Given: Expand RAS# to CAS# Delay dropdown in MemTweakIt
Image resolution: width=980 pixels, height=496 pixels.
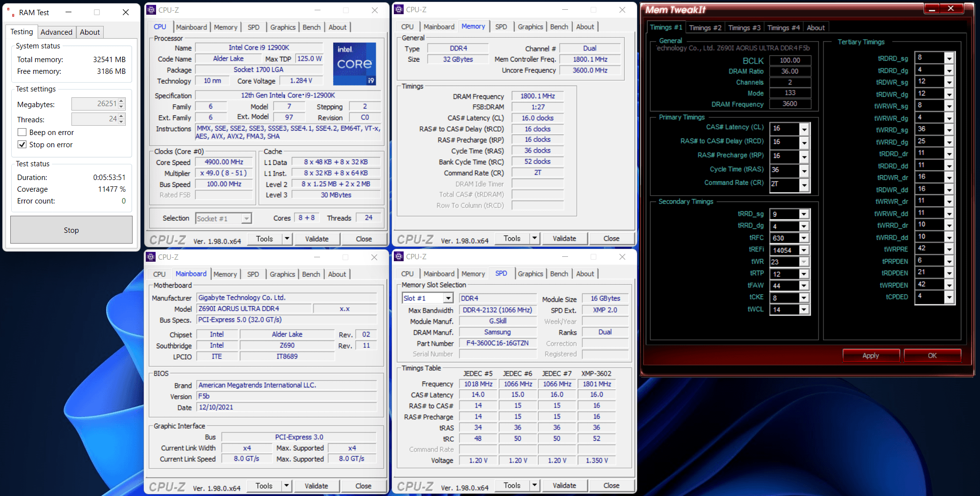Looking at the screenshot, I should [804, 142].
